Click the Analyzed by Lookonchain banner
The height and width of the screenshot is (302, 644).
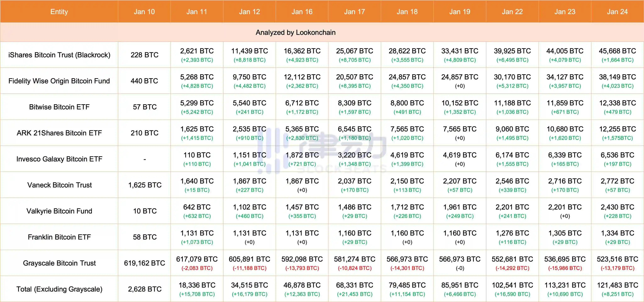pyautogui.click(x=295, y=32)
